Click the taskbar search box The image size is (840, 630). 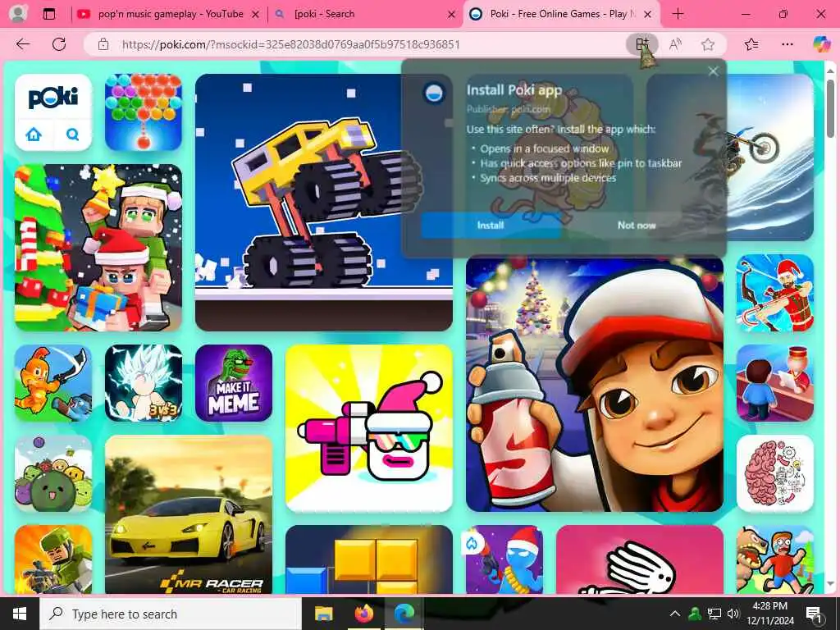pyautogui.click(x=171, y=614)
